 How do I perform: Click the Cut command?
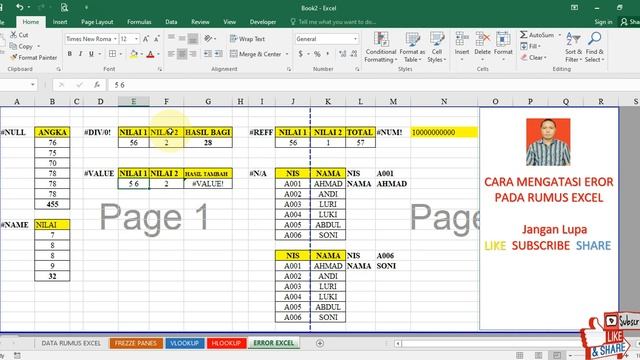tap(19, 35)
